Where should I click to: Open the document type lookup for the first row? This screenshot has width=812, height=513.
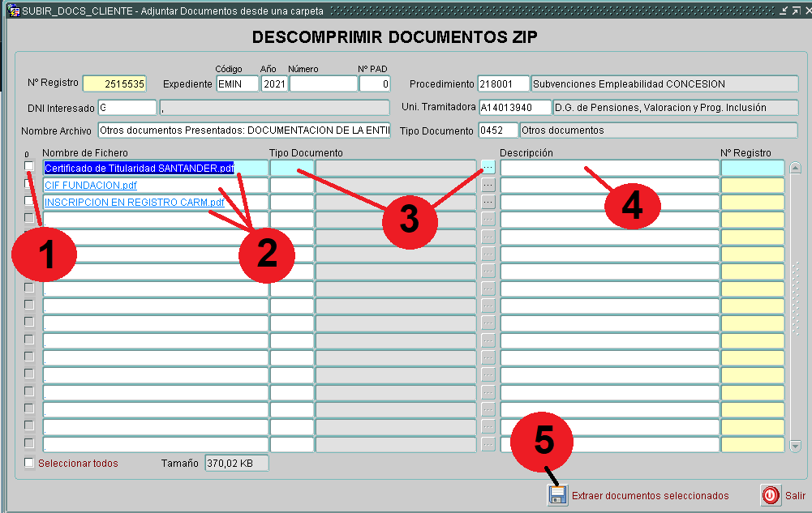click(488, 167)
